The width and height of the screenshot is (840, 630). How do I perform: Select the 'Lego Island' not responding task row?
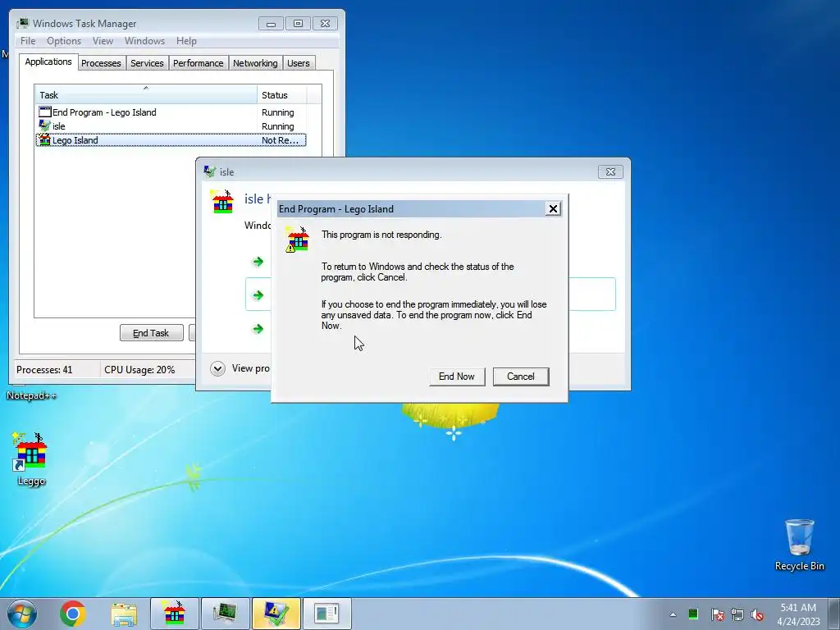[171, 139]
